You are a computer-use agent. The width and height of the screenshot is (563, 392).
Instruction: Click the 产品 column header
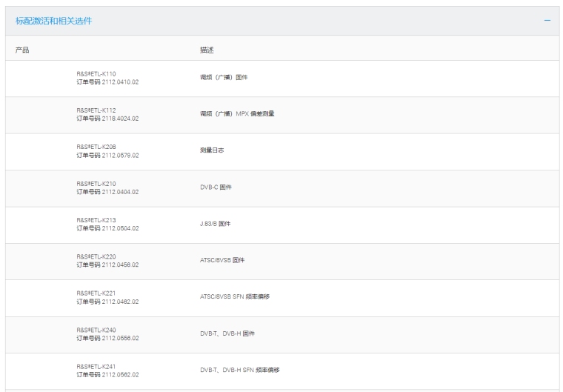point(22,50)
